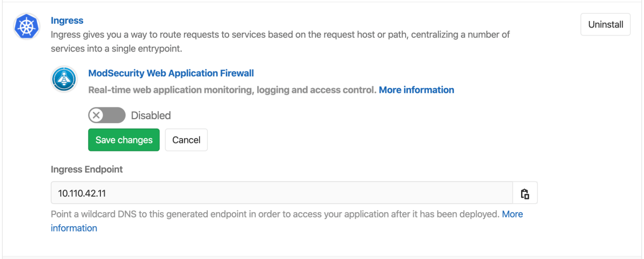Click the green Save changes button
Screen dimensions: 644x259
click(x=124, y=140)
